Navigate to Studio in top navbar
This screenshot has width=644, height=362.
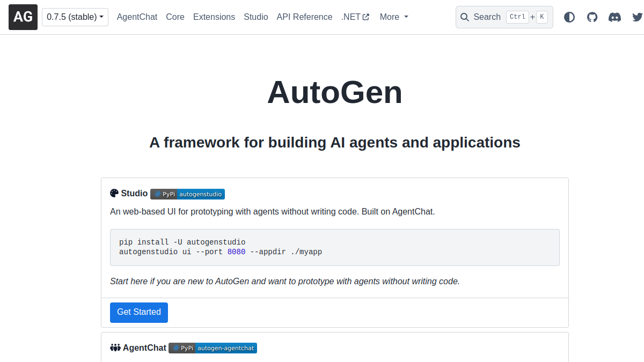tap(256, 17)
